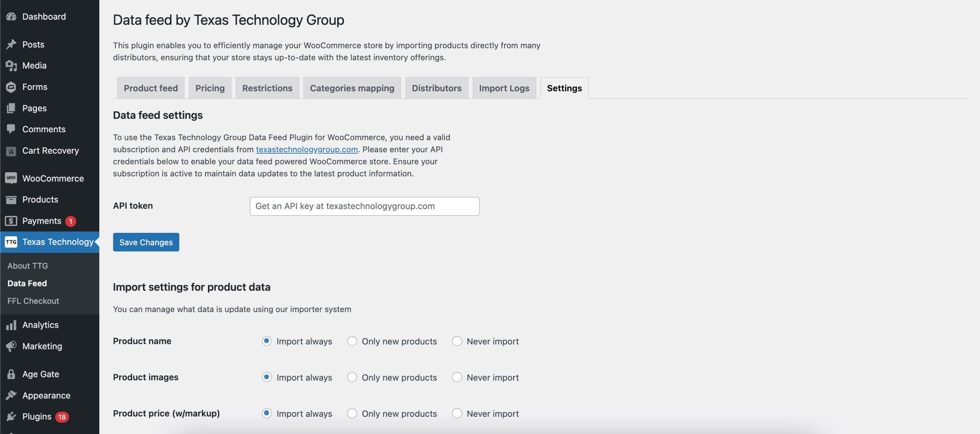The height and width of the screenshot is (434, 980).
Task: Click the Product price (w/markup) label
Action: pyautogui.click(x=166, y=413)
